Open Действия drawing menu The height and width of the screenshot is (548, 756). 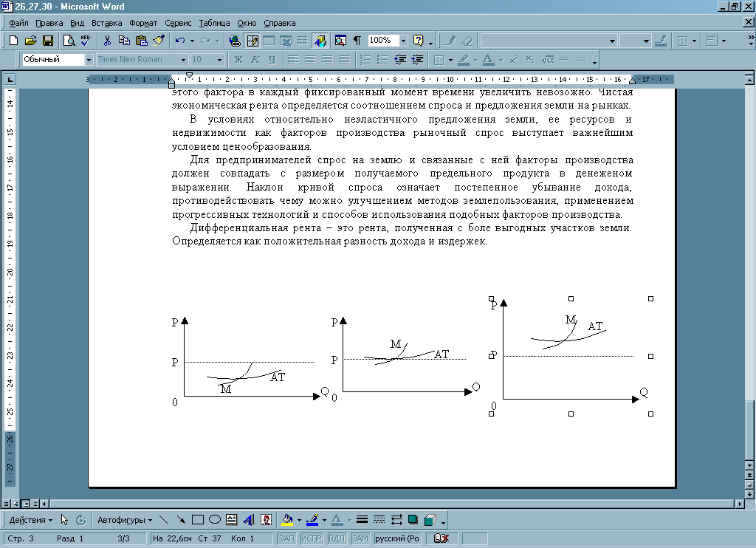[x=31, y=520]
